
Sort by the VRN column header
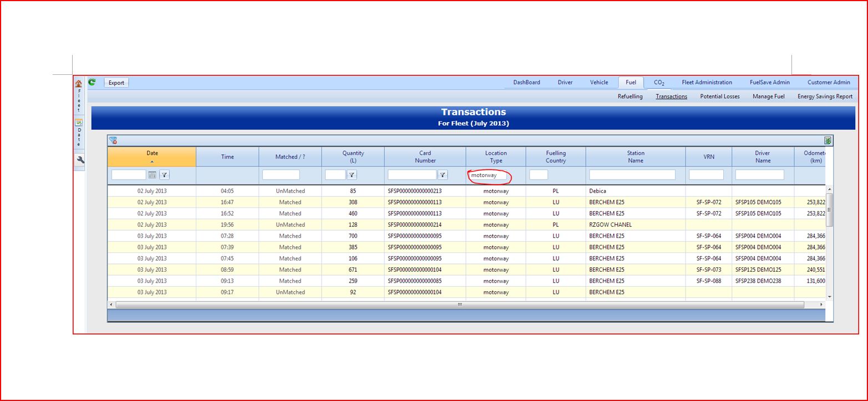(709, 156)
